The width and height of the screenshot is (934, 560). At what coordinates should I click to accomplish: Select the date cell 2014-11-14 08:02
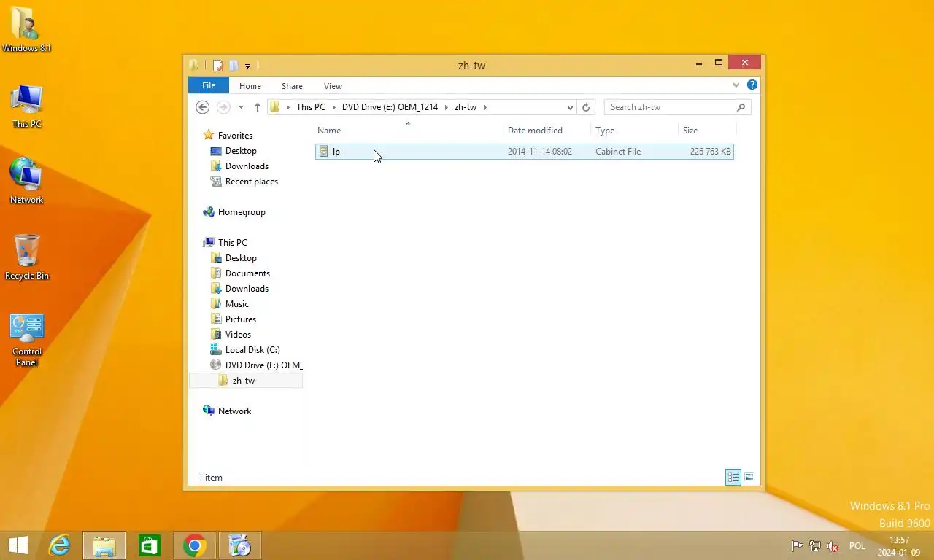pyautogui.click(x=540, y=152)
